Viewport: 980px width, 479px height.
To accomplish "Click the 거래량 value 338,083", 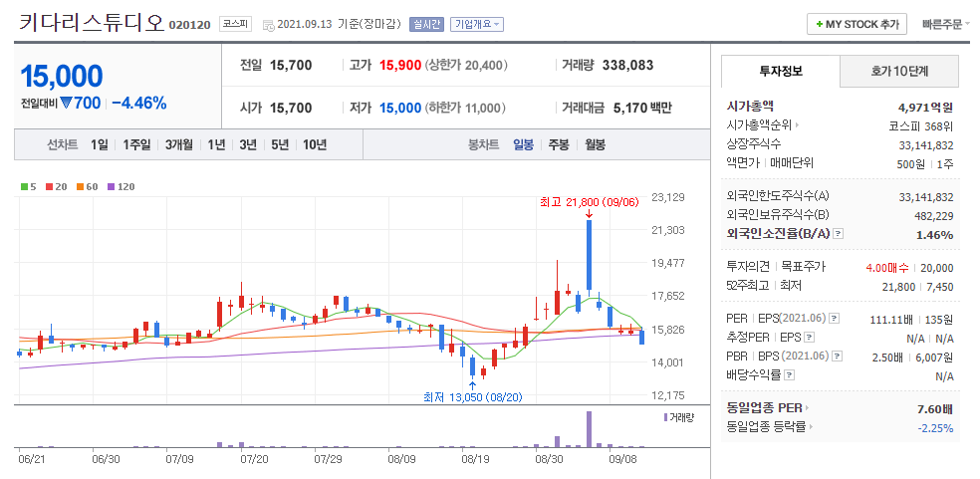I will pyautogui.click(x=627, y=65).
